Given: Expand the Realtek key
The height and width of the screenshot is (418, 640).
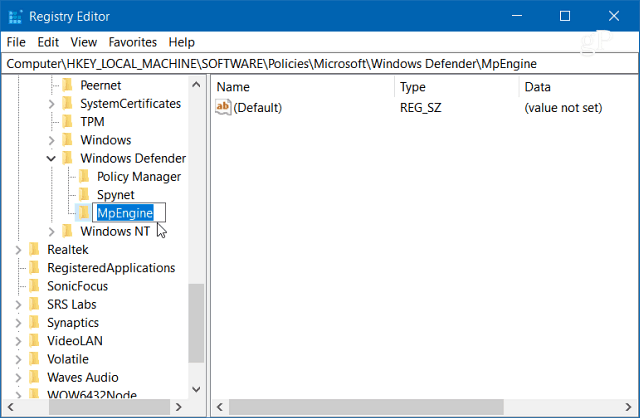Looking at the screenshot, I should (18, 250).
